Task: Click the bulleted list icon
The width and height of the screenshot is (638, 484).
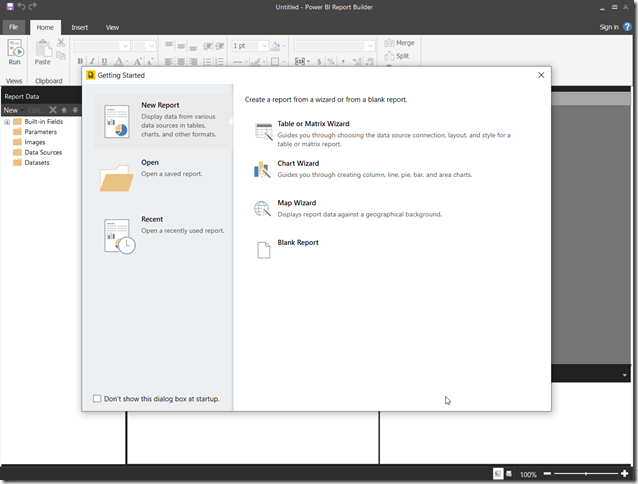Action: tap(208, 61)
